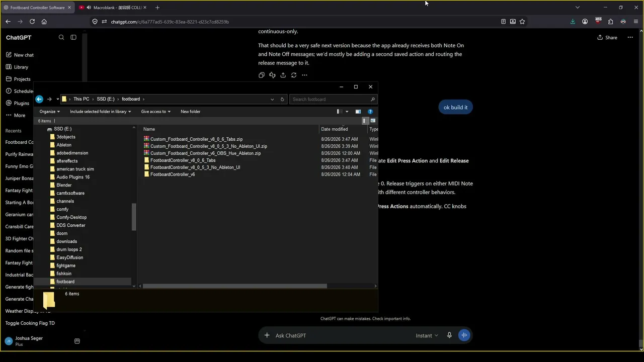Open search in the ChatGPT sidebar
The image size is (644, 362).
pos(61,37)
